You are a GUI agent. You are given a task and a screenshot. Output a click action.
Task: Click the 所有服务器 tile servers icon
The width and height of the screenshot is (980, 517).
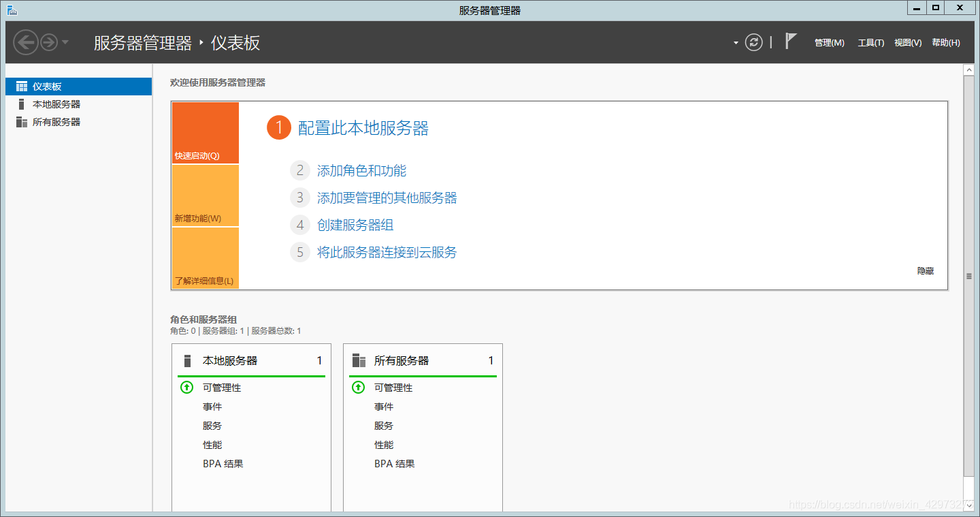pos(359,361)
